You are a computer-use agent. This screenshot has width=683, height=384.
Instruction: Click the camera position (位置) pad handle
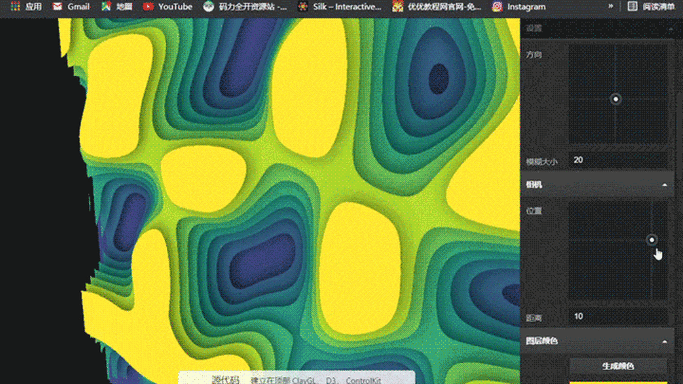(x=652, y=240)
